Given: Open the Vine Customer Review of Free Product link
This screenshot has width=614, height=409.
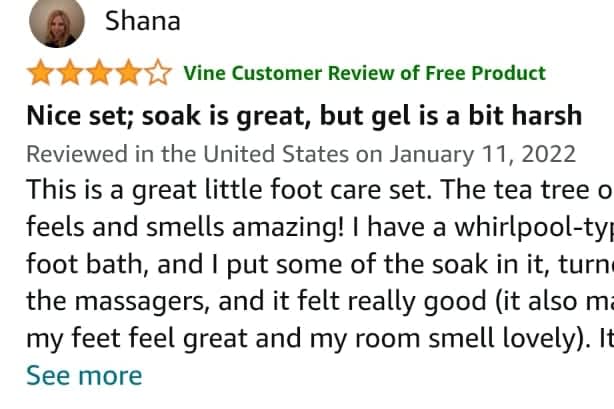Looking at the screenshot, I should point(364,73).
